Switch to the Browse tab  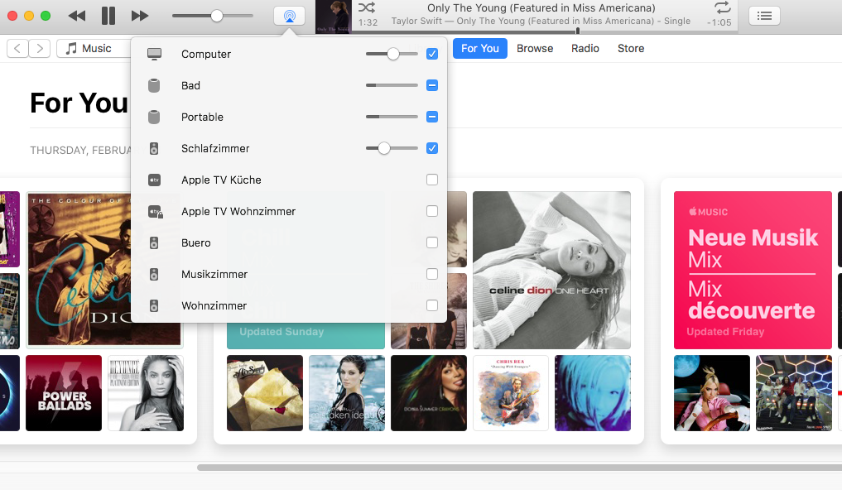(x=535, y=48)
